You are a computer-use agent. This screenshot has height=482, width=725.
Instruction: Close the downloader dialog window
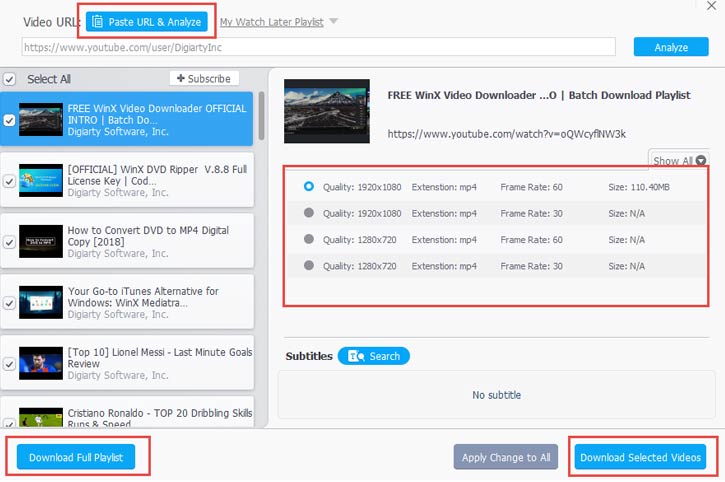(712, 6)
